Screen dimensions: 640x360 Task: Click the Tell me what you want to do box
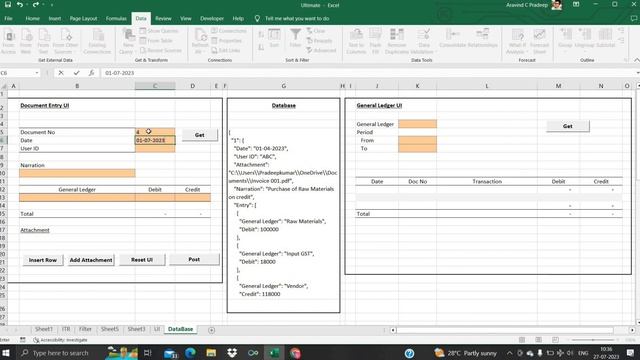(297, 18)
